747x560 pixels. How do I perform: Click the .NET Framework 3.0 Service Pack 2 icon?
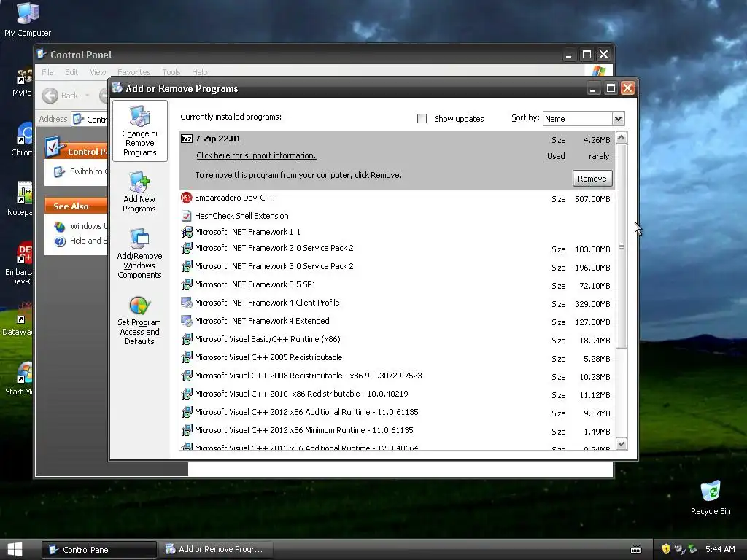pyautogui.click(x=187, y=266)
